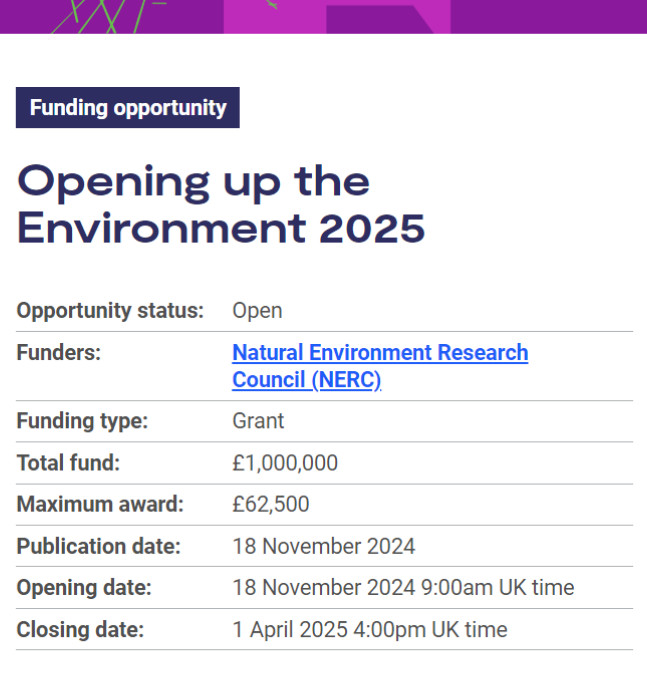This screenshot has width=647, height=689.
Task: Click the Opening date label
Action: point(84,587)
